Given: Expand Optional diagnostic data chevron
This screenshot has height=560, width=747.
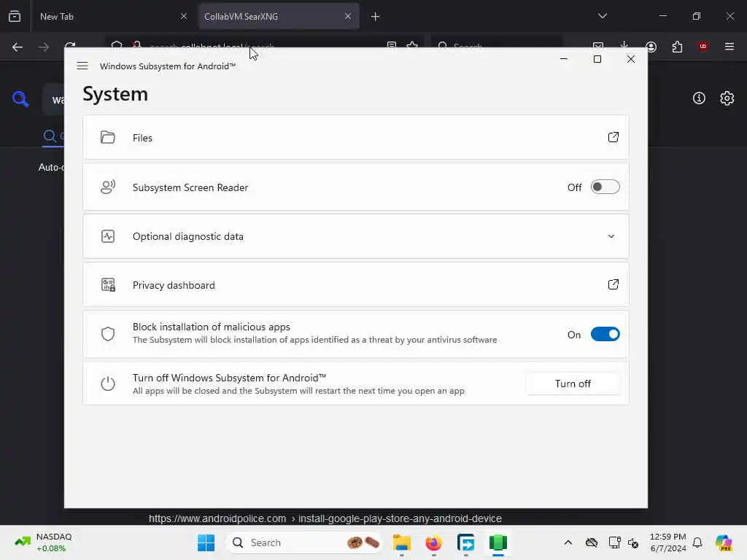Looking at the screenshot, I should click(611, 236).
